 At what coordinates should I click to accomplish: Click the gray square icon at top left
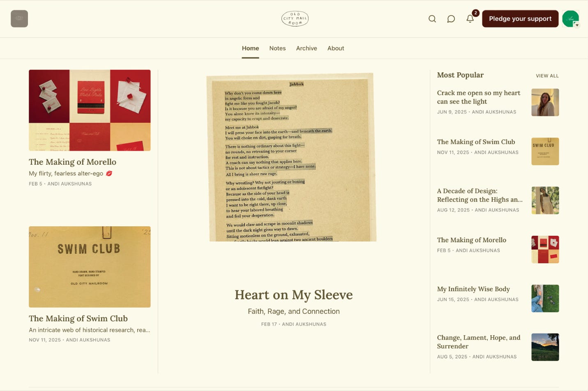(x=19, y=18)
